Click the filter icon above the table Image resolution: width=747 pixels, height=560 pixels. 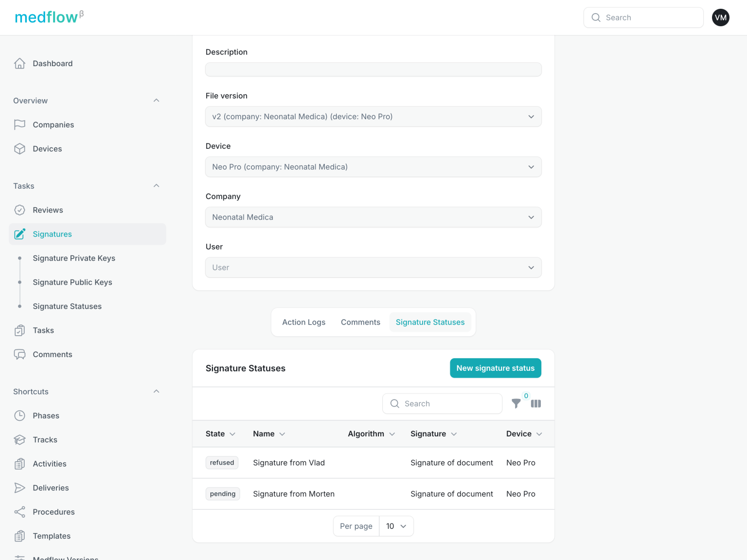(x=516, y=403)
